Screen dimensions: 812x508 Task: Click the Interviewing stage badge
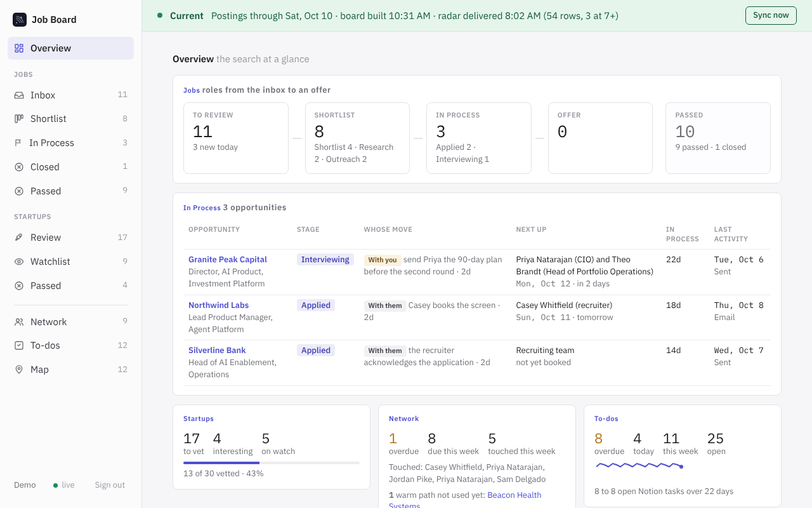pyautogui.click(x=325, y=259)
